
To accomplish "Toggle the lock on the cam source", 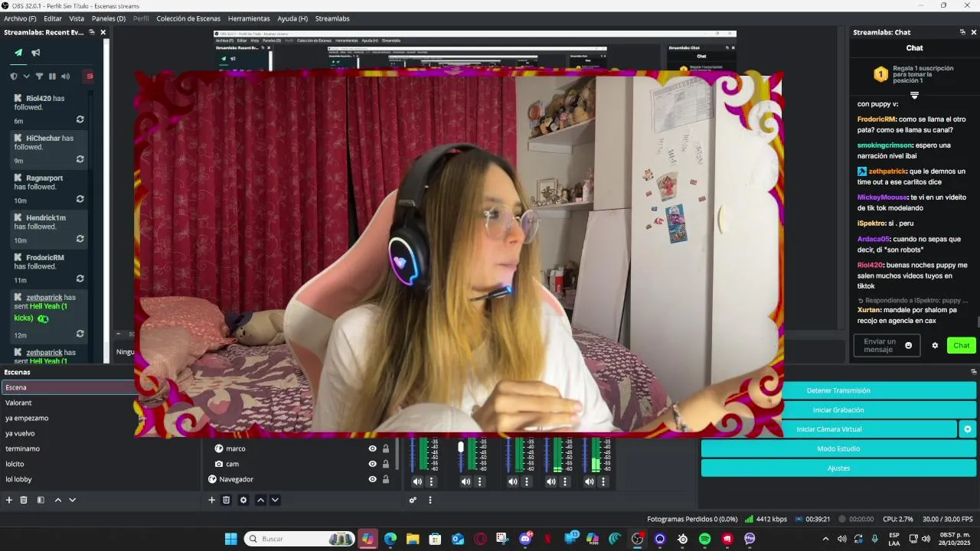I will click(x=386, y=464).
